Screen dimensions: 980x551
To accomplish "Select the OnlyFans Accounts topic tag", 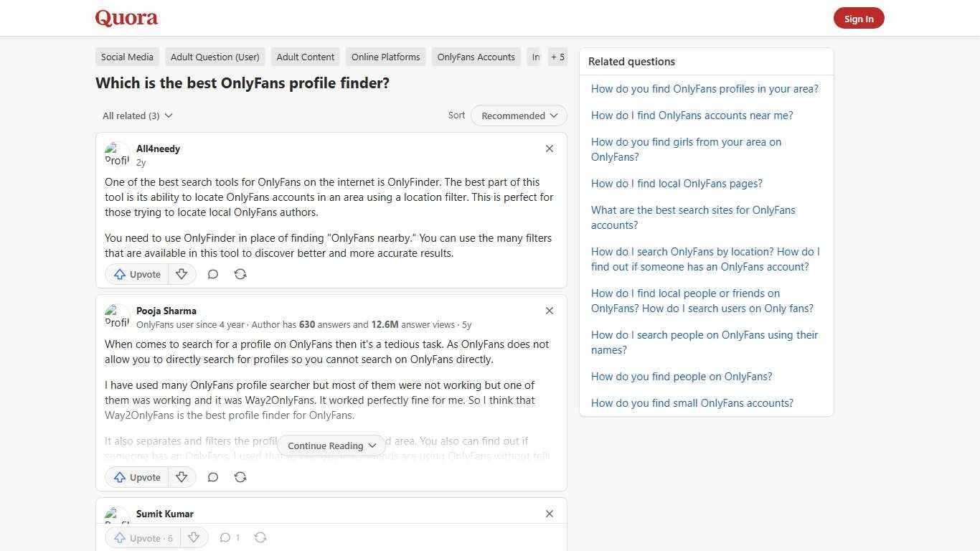I will [476, 57].
